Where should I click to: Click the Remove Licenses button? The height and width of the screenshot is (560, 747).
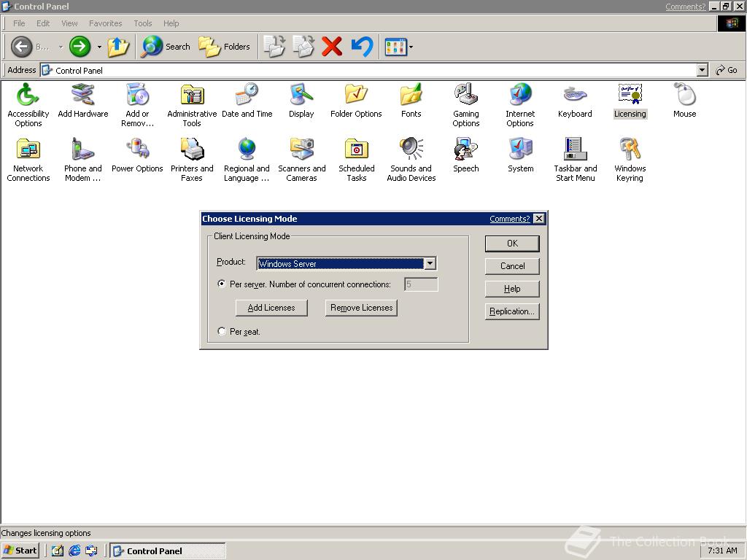(362, 308)
